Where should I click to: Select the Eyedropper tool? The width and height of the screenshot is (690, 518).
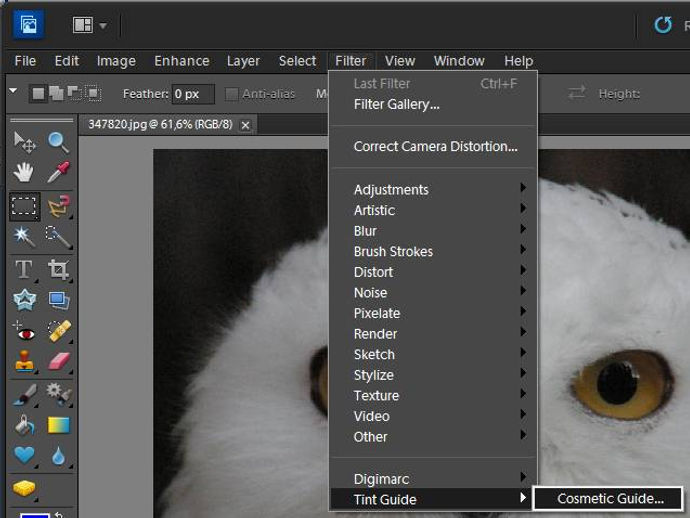tap(58, 172)
